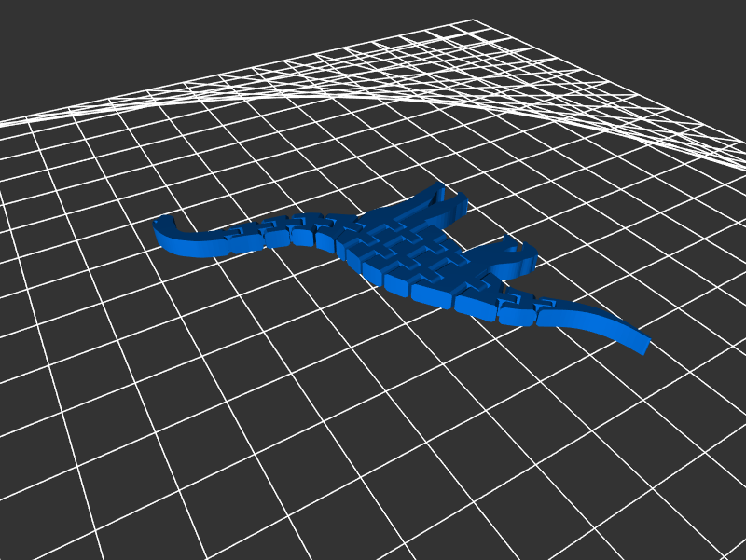The image size is (746, 560).
Task: Click the grid floor at bottom center
Action: 373,512
